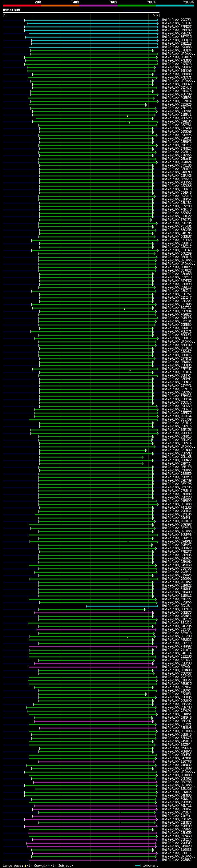Click the green ~80% identity legend segment
197x868 pixels.
(137, 6)
